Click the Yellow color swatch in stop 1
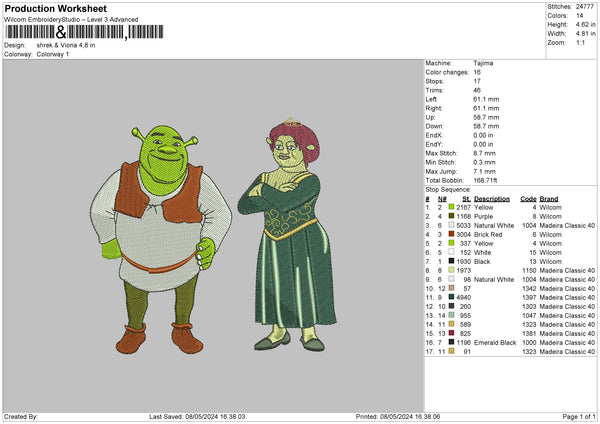600x424 pixels. click(452, 207)
